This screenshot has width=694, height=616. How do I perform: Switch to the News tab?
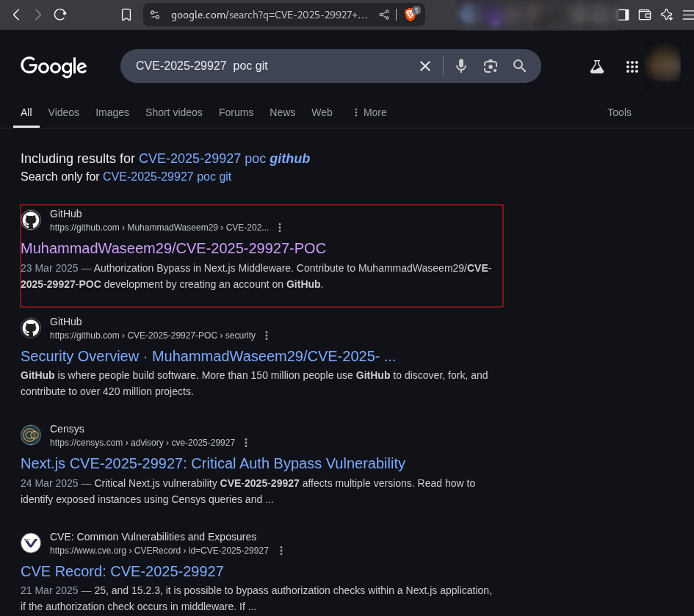[283, 112]
